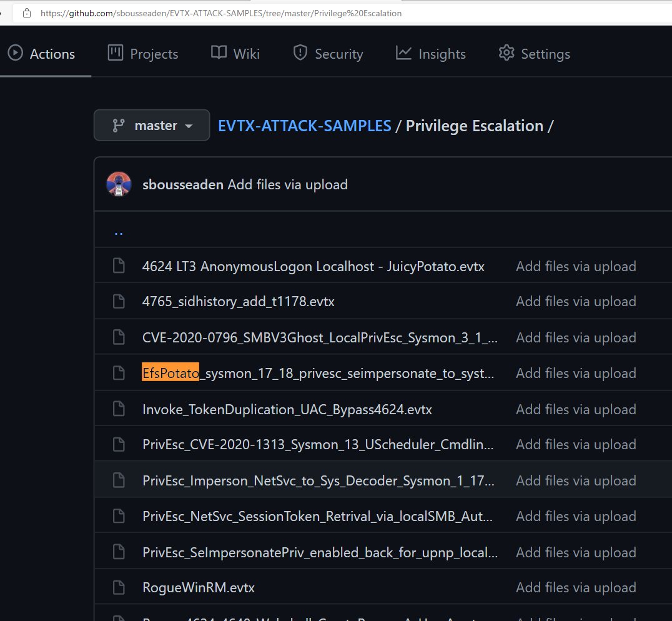Screen dimensions: 672x621
Task: Click file icon beside 4765_sidhistory_add_t1178.evtx
Action: 119,301
